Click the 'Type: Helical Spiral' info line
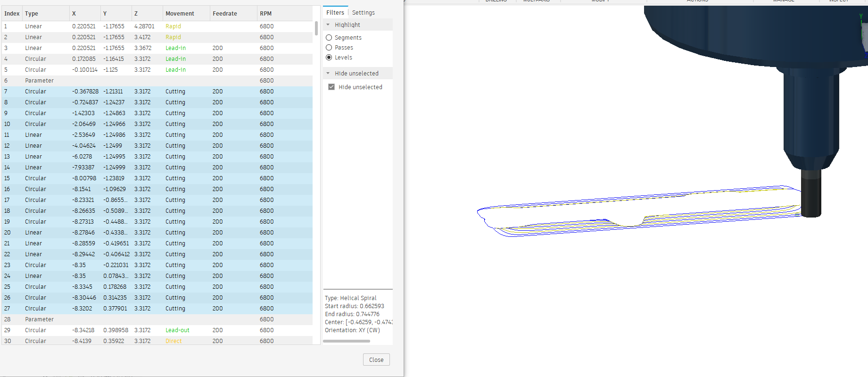 point(351,298)
